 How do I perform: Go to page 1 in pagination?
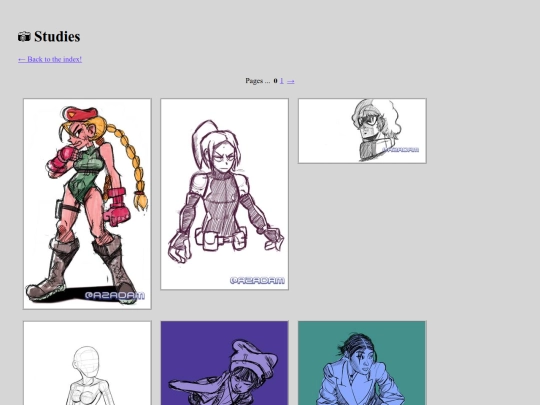click(x=281, y=81)
